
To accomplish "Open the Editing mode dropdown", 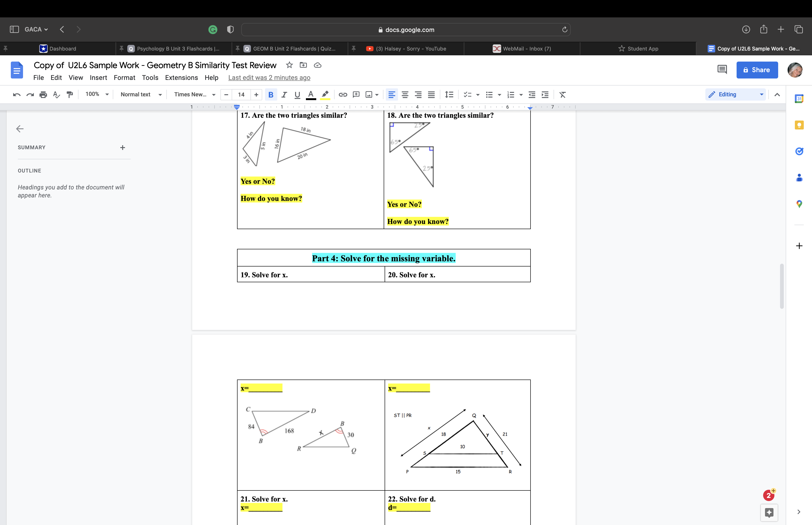I will (x=735, y=94).
